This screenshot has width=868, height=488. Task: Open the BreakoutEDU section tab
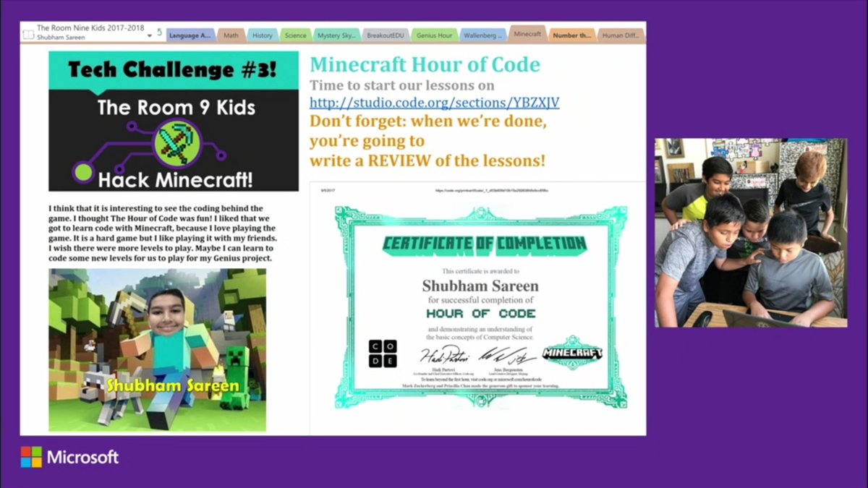coord(386,35)
